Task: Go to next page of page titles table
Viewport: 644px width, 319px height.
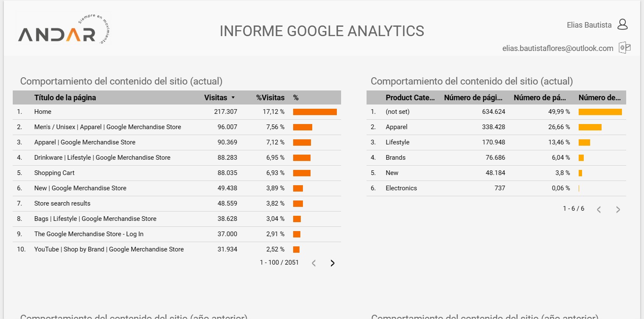Action: [x=332, y=263]
